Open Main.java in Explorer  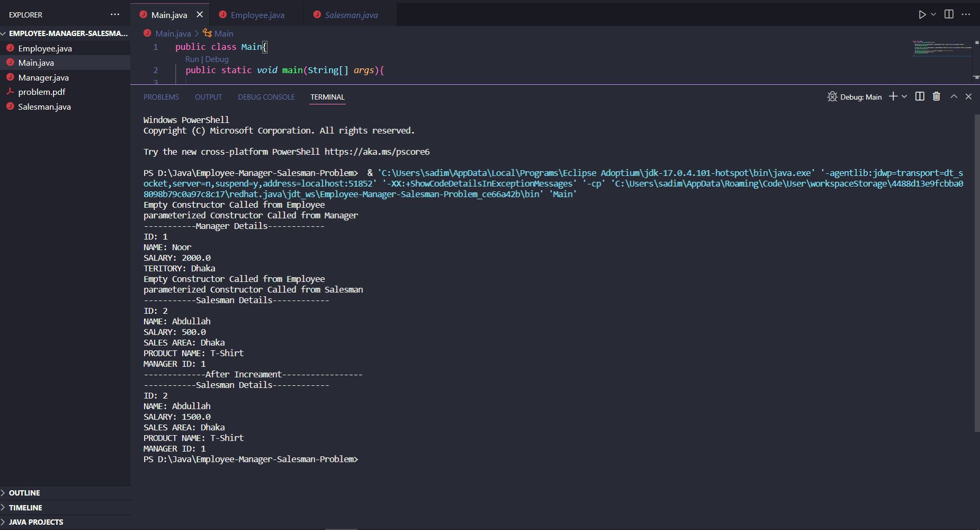tap(65, 63)
